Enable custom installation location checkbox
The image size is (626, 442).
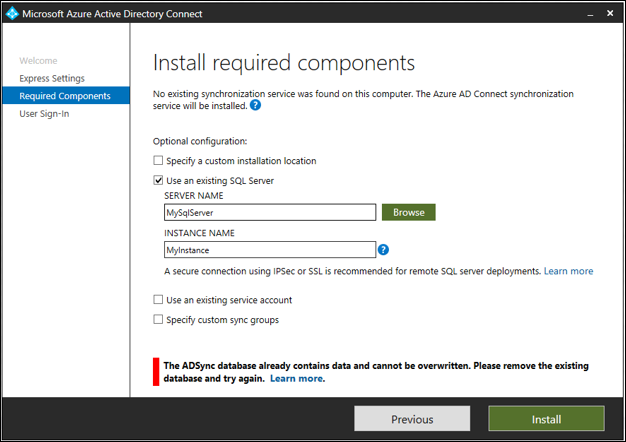coord(158,161)
